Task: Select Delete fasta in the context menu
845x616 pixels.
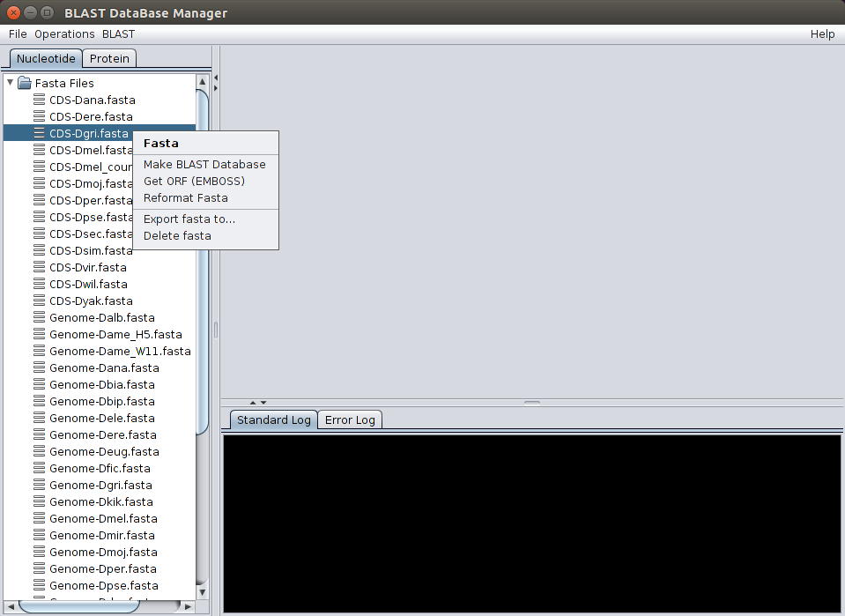Action: click(x=205, y=235)
